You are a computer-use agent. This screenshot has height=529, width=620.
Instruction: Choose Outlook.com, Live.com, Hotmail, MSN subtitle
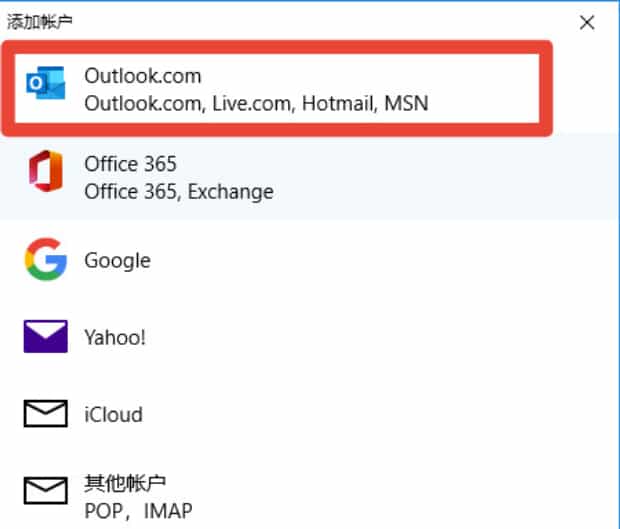256,103
